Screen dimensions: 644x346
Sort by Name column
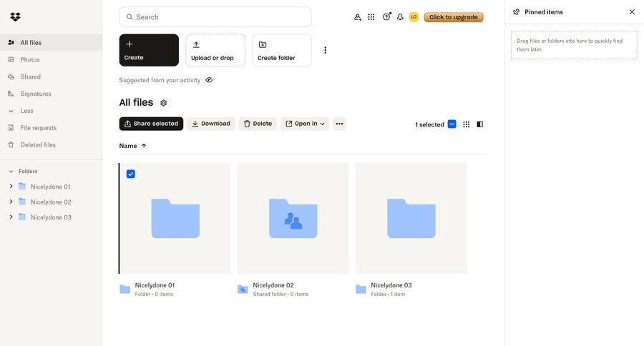point(132,146)
